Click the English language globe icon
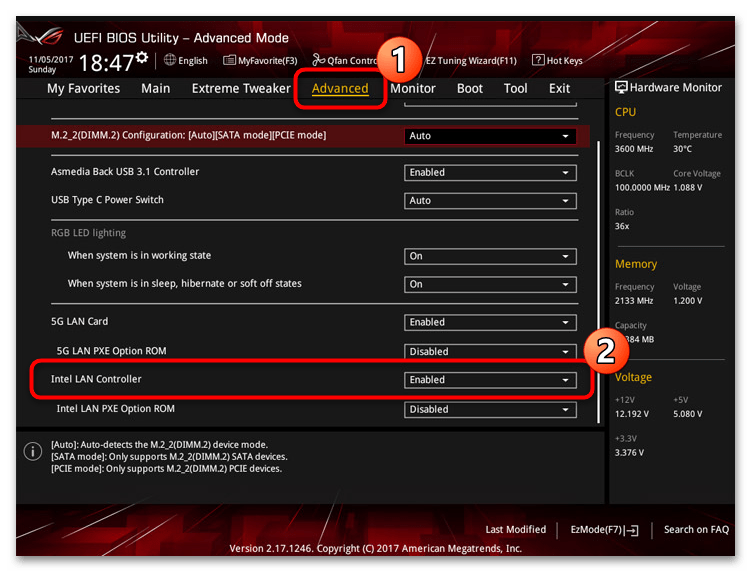 170,60
